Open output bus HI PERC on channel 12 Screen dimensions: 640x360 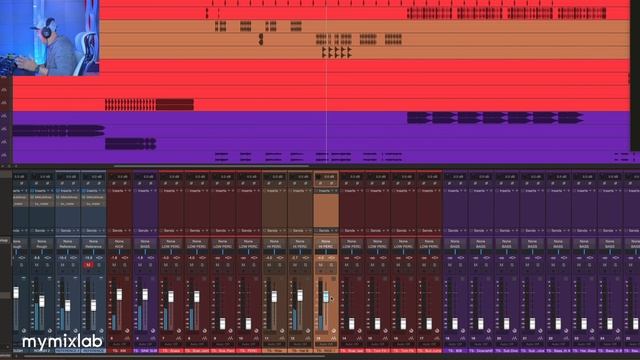click(x=300, y=247)
